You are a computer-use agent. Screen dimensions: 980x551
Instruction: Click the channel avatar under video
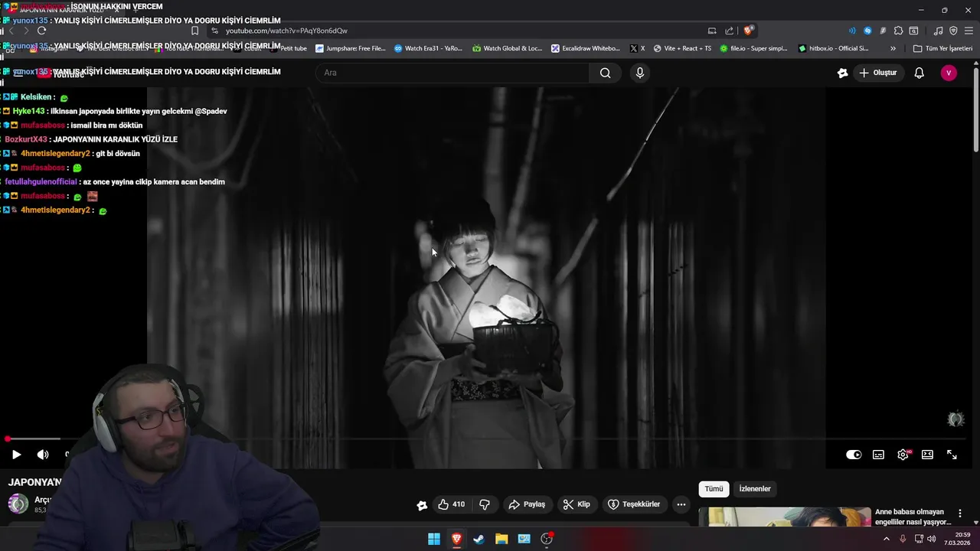(x=18, y=504)
